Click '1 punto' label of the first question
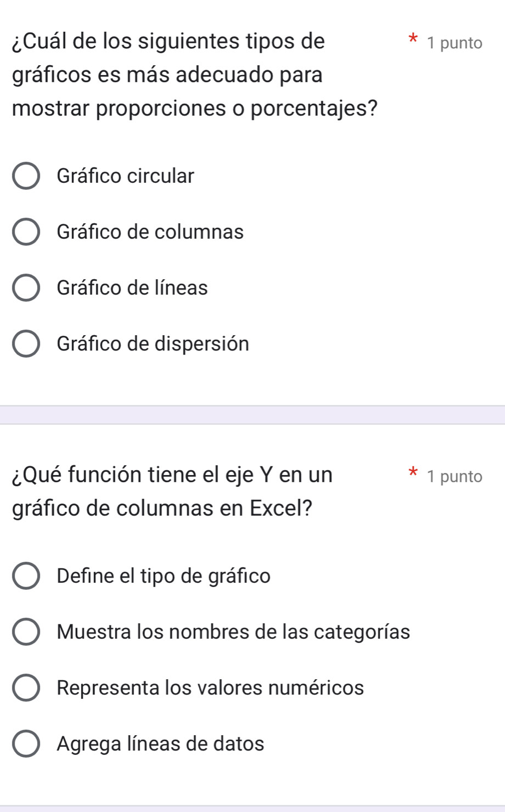This screenshot has width=505, height=812. point(454,43)
